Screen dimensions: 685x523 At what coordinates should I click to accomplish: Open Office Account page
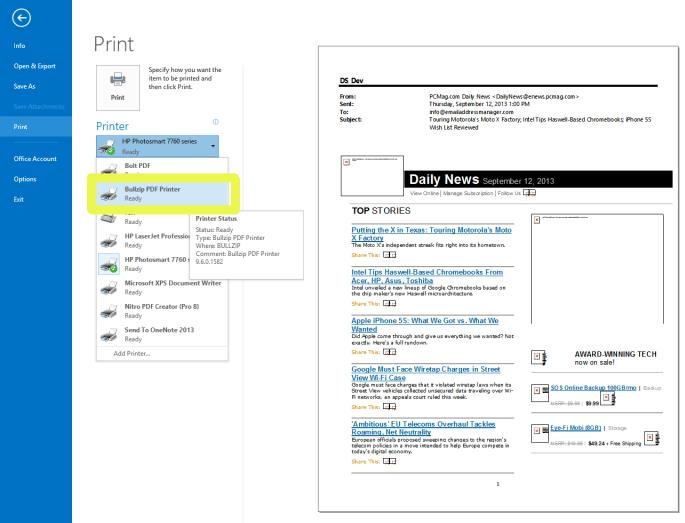35,159
